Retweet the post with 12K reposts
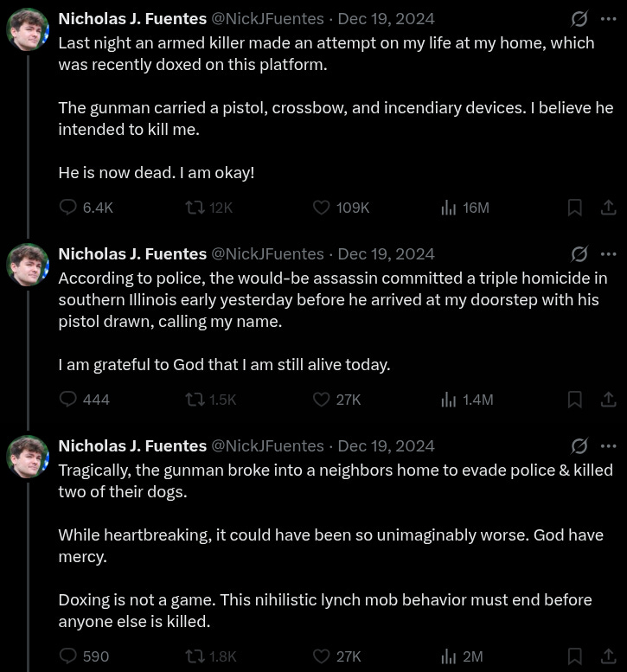 [x=195, y=208]
